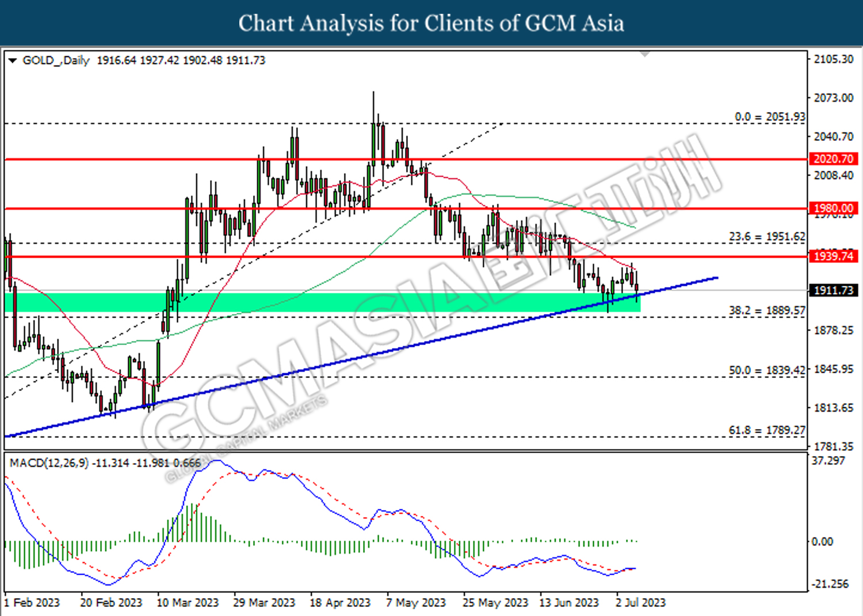Click the price axis value 1845.95

(x=833, y=369)
